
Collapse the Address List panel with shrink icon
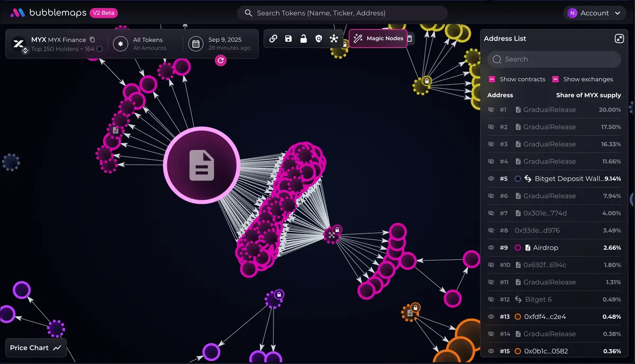619,39
